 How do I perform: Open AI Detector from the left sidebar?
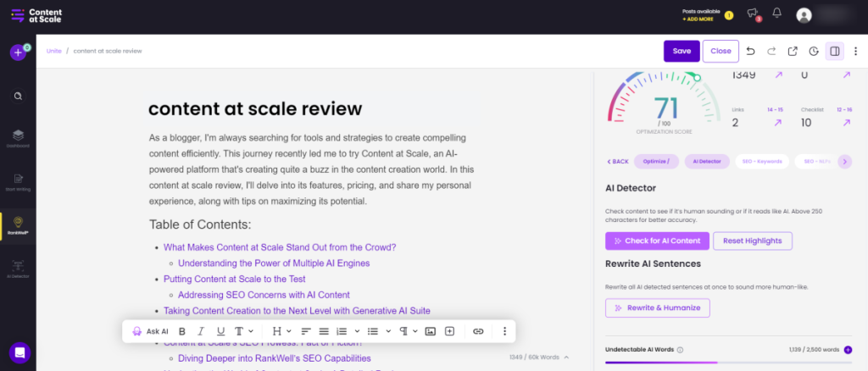[18, 269]
